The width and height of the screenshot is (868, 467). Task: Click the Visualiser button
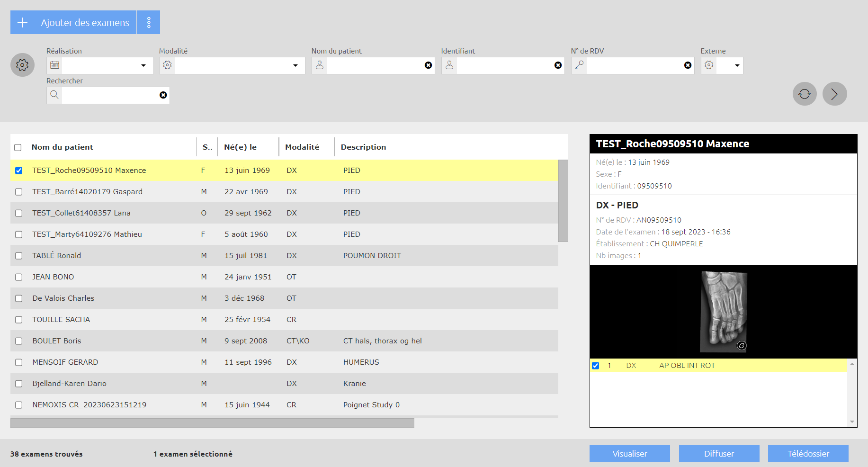[630, 454]
